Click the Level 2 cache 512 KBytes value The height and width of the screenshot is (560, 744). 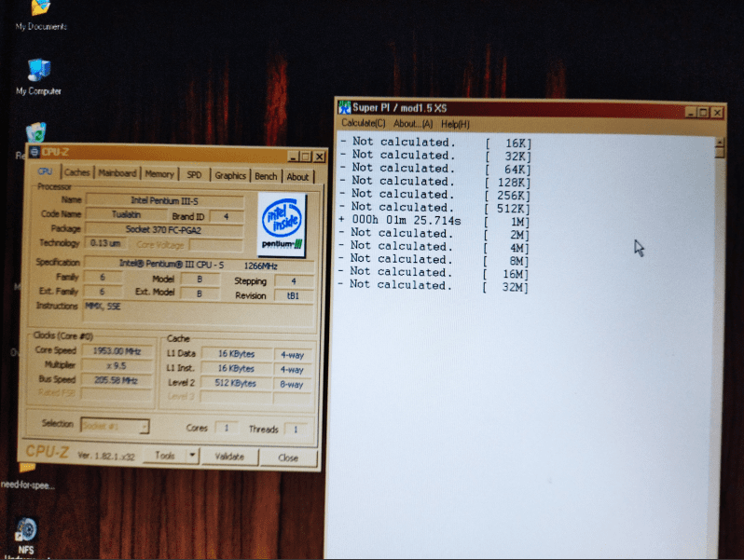236,383
